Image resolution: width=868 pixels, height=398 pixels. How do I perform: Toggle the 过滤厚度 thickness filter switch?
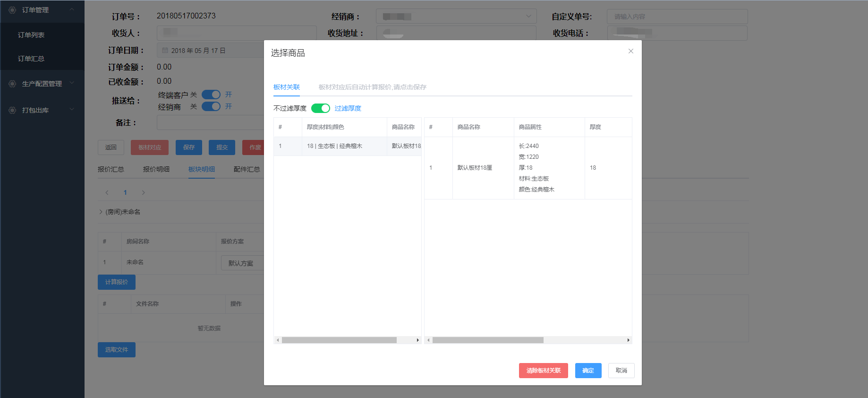[321, 108]
